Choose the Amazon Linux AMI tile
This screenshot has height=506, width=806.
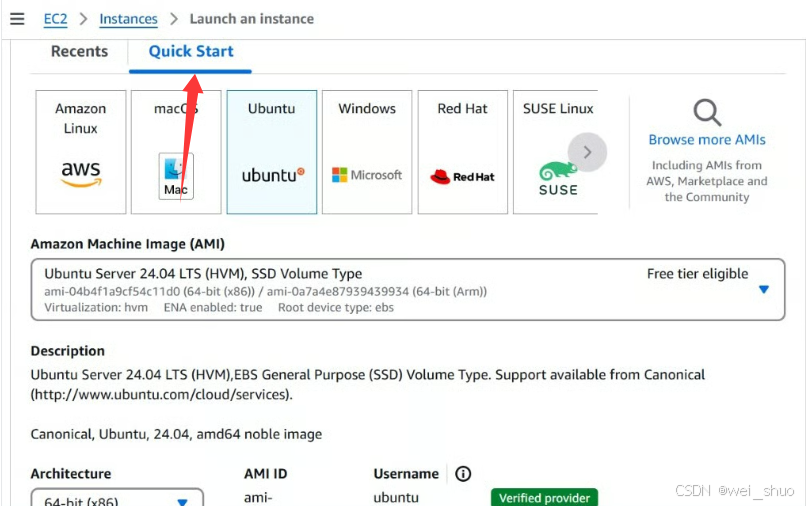(x=81, y=152)
